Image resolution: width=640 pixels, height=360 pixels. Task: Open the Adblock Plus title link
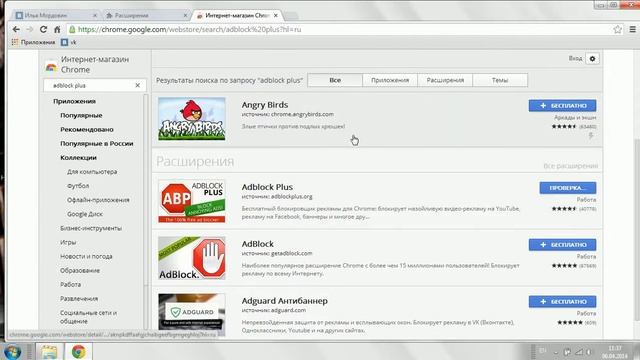267,187
